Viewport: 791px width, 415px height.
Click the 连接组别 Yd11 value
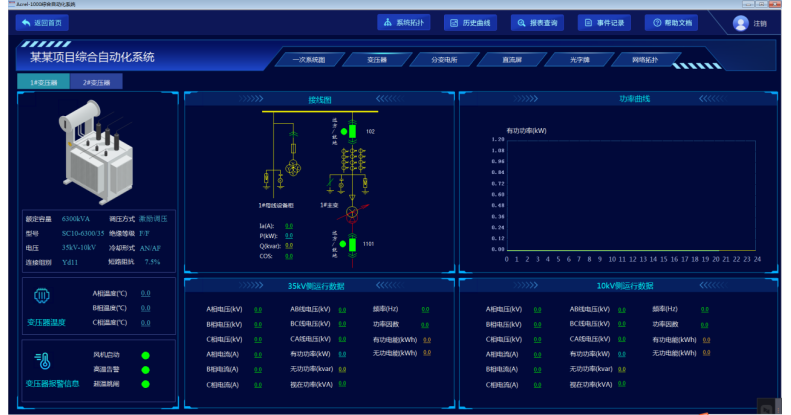pyautogui.click(x=70, y=262)
